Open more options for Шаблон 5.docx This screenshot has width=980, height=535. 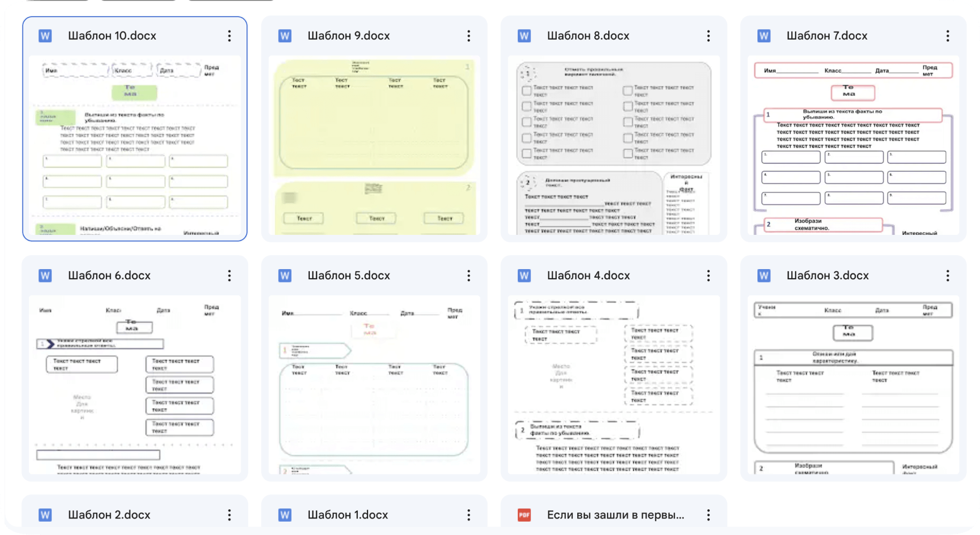pos(469,276)
